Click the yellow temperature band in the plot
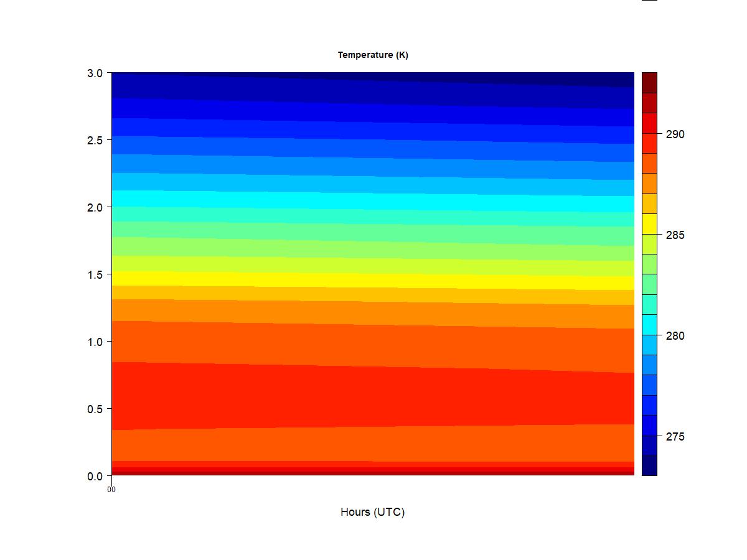Viewport: 747px width, 560px height. pos(372,280)
